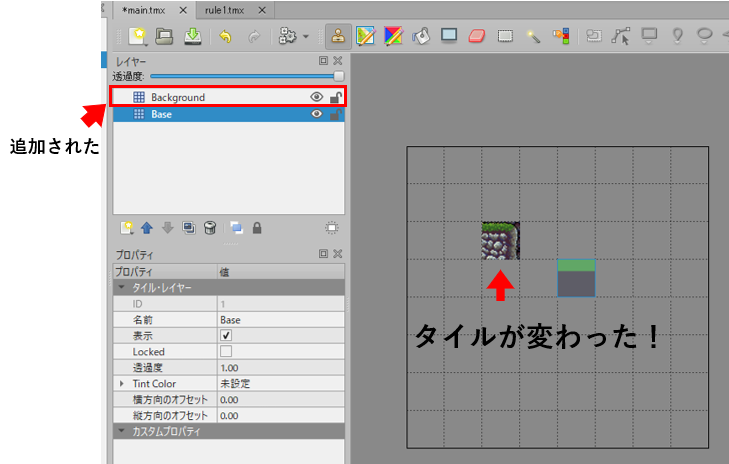Add a new layer

pos(126,228)
